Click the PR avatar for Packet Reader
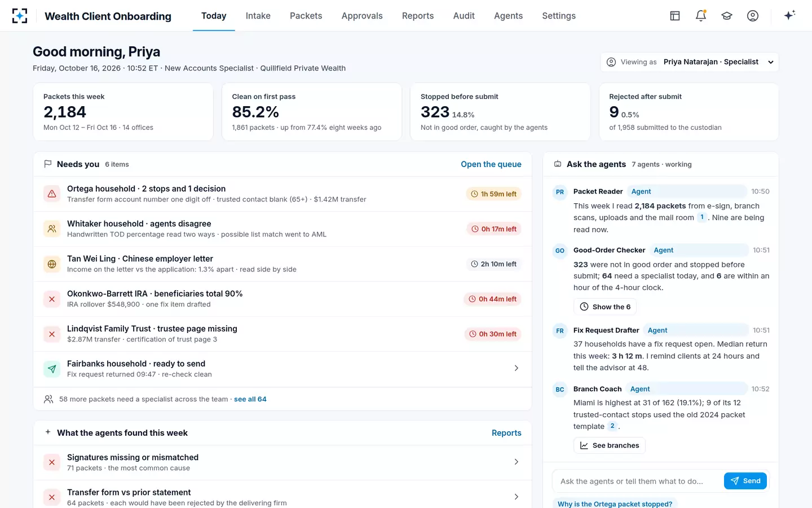 (x=560, y=192)
